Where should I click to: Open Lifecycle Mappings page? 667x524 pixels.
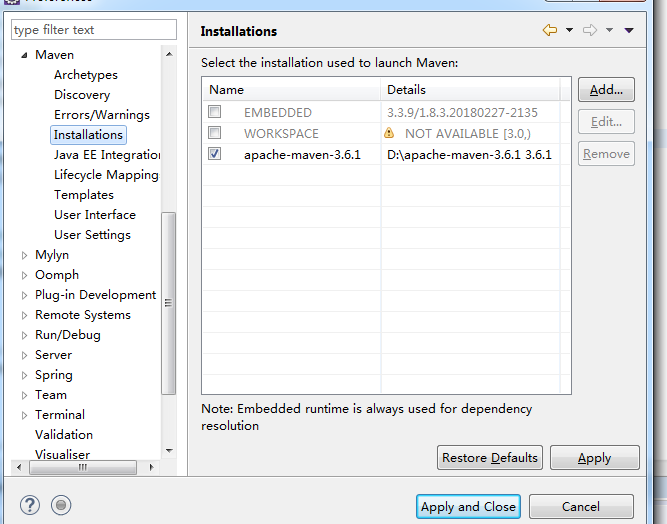coord(106,175)
